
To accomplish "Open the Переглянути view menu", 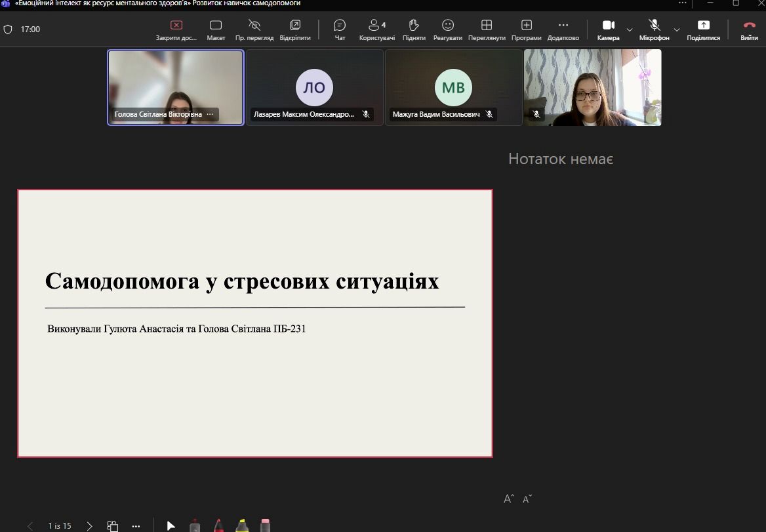I will click(x=487, y=30).
